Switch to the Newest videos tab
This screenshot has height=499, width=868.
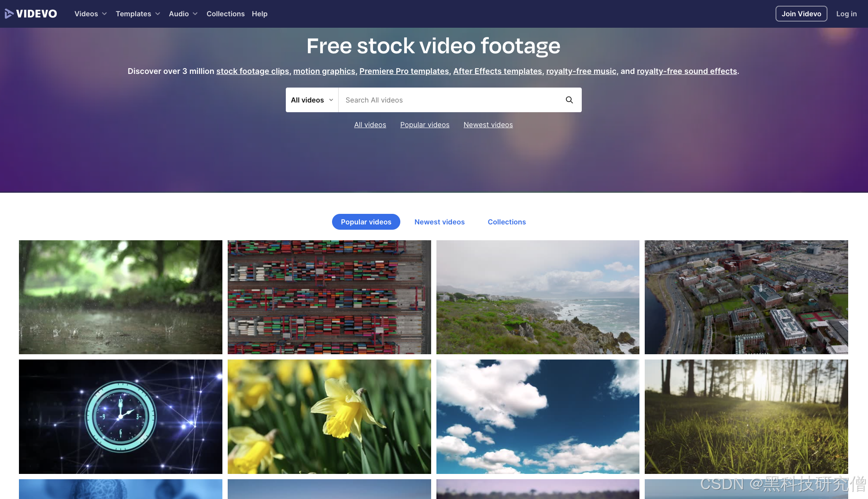tap(439, 222)
